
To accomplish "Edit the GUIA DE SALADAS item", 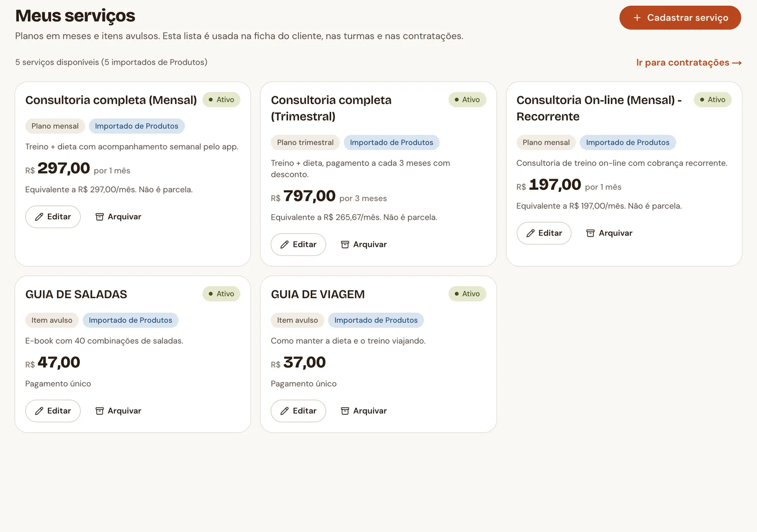I will coord(53,411).
